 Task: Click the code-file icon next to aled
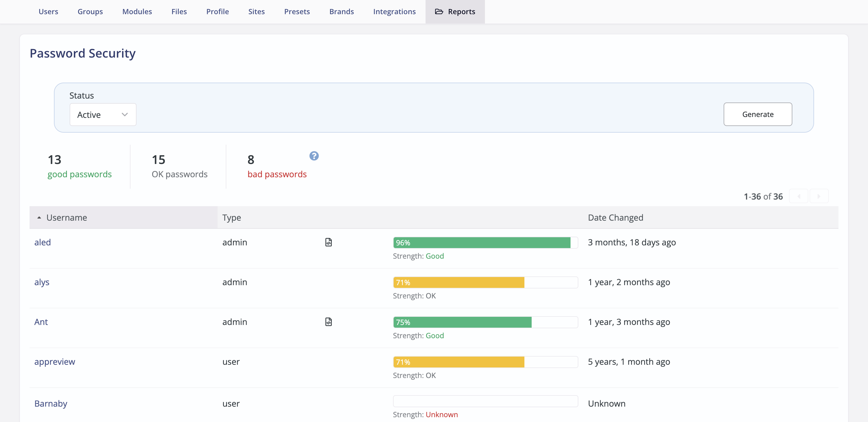tap(329, 242)
